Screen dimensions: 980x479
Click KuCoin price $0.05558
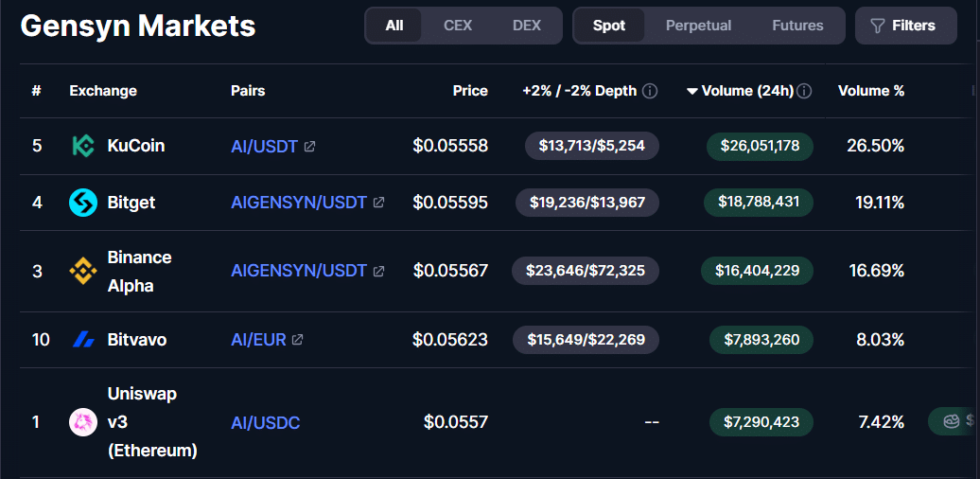[x=450, y=147]
